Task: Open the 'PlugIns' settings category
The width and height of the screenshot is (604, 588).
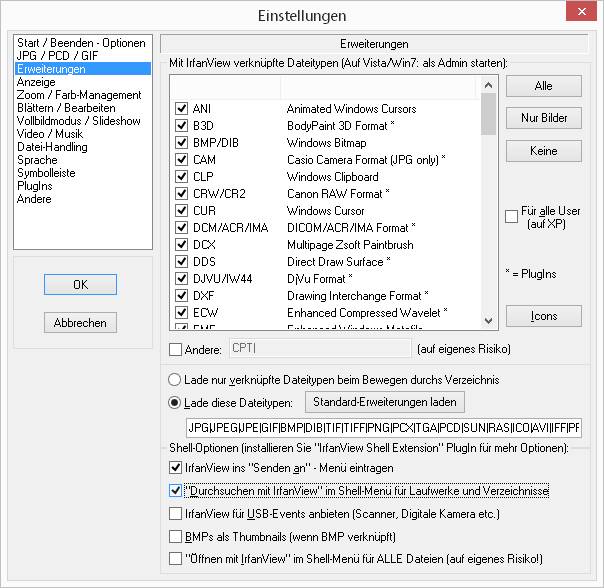Action: tap(35, 186)
